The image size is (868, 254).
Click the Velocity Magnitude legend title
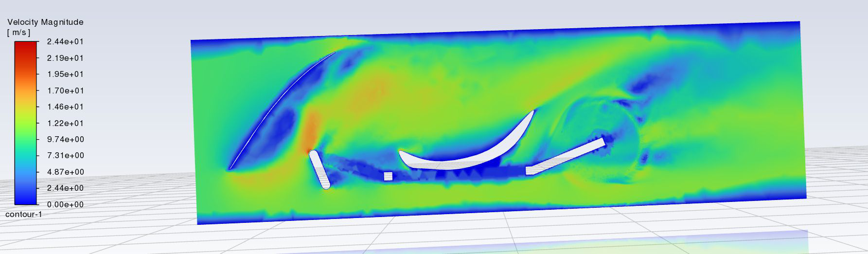pyautogui.click(x=45, y=22)
